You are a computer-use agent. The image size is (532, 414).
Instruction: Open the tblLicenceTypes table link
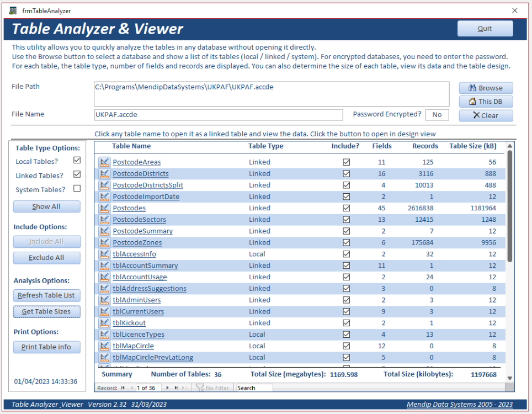pyautogui.click(x=139, y=335)
